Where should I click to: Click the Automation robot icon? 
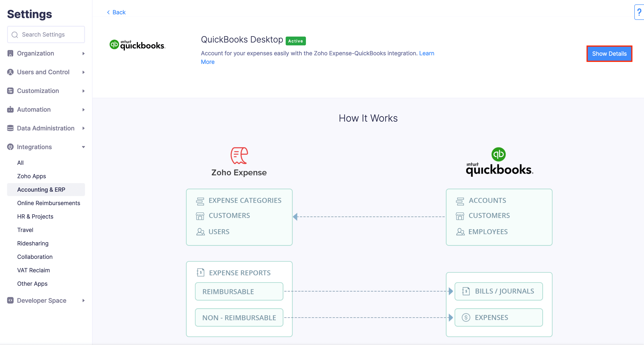point(10,109)
